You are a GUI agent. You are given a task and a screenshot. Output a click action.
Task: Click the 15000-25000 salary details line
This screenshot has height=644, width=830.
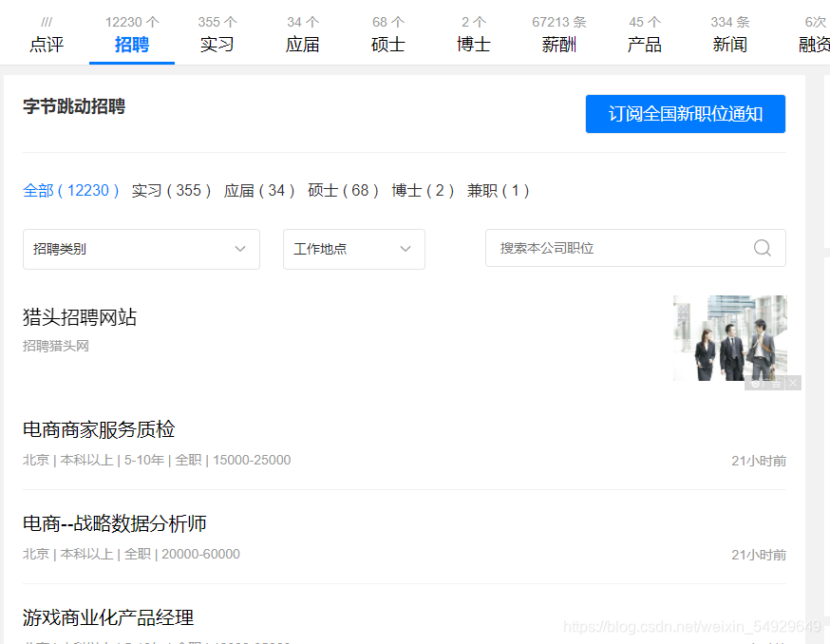pos(157,461)
